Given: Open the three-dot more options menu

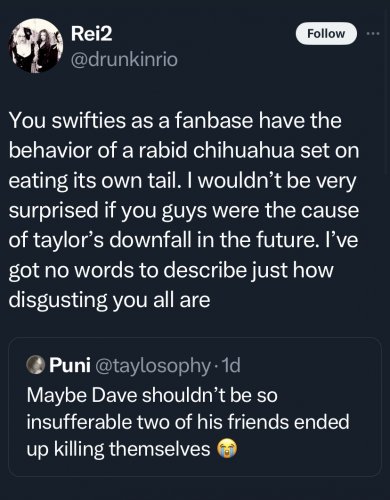Looking at the screenshot, I should pyautogui.click(x=373, y=34).
